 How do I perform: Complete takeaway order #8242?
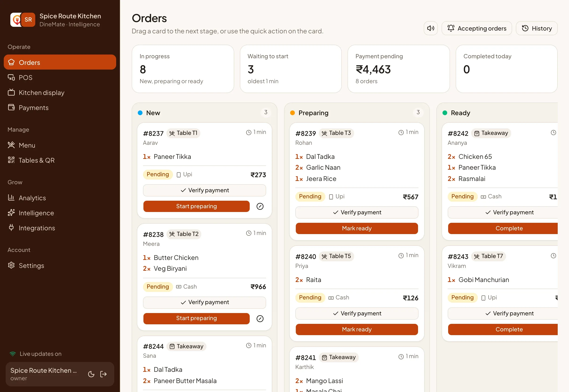tap(503, 228)
